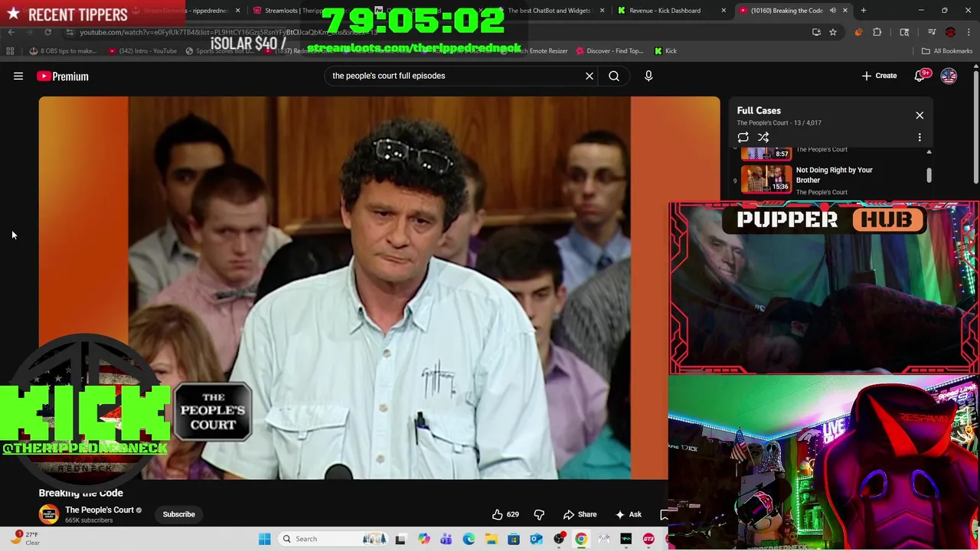Open Full Cases playlist options menu
This screenshot has height=551, width=980.
click(920, 137)
